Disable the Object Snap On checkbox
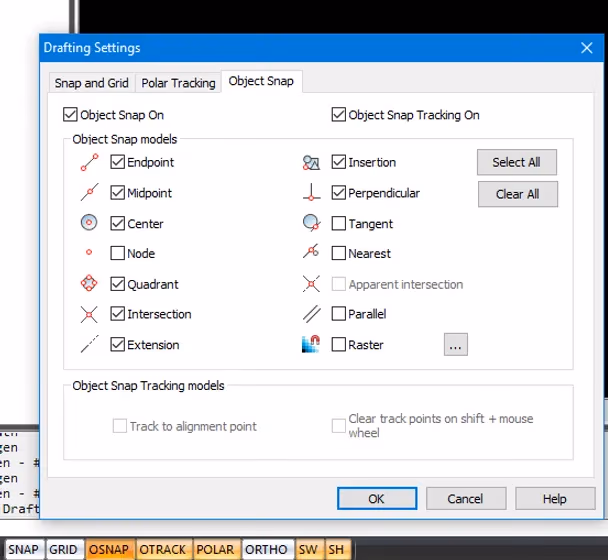608x560 pixels. click(x=70, y=115)
